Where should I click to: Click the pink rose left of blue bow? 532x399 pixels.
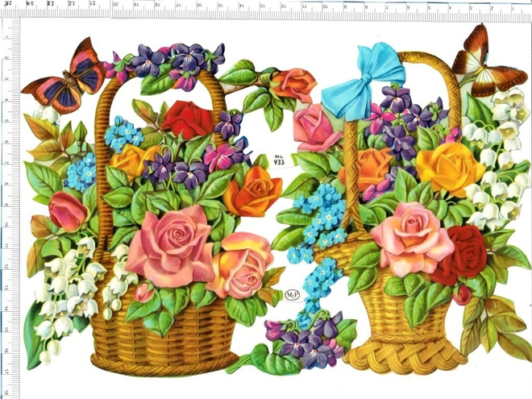(315, 128)
